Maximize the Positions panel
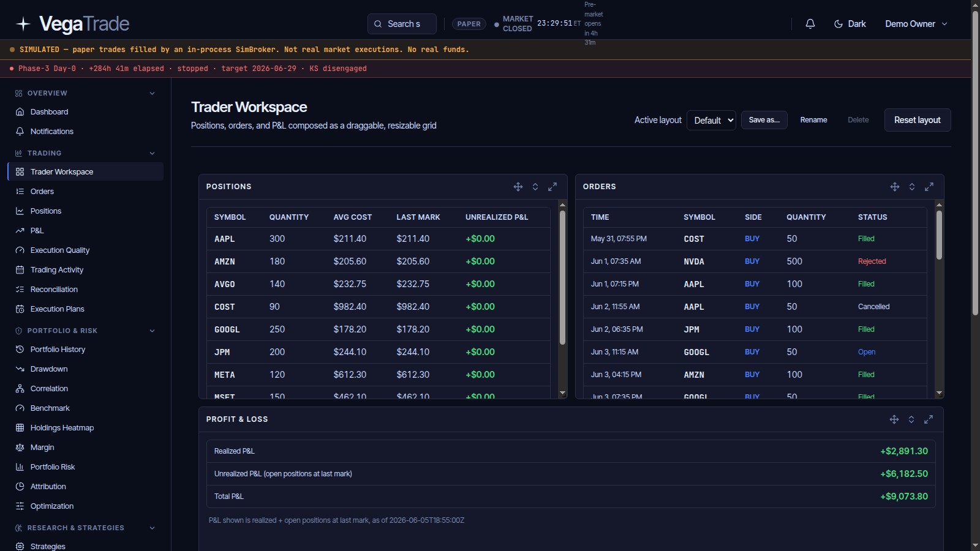 552,187
